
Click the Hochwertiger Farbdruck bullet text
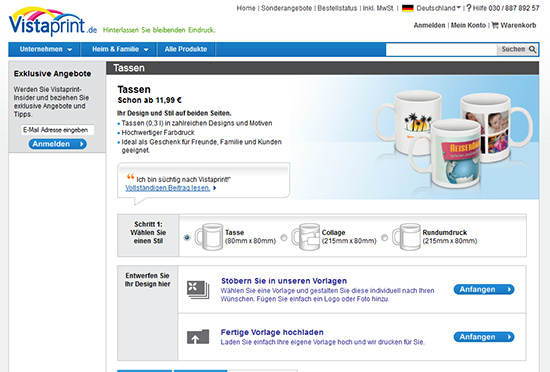158,133
